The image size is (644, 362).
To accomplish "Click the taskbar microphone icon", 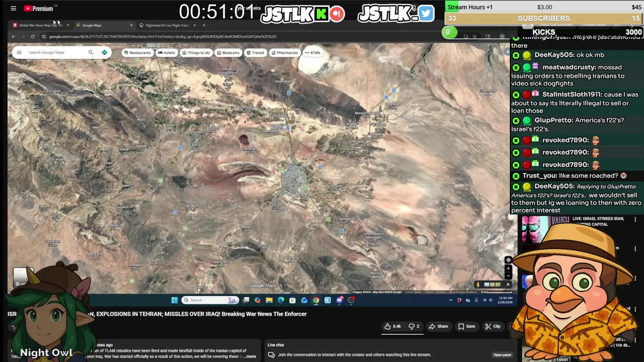I will (476, 300).
